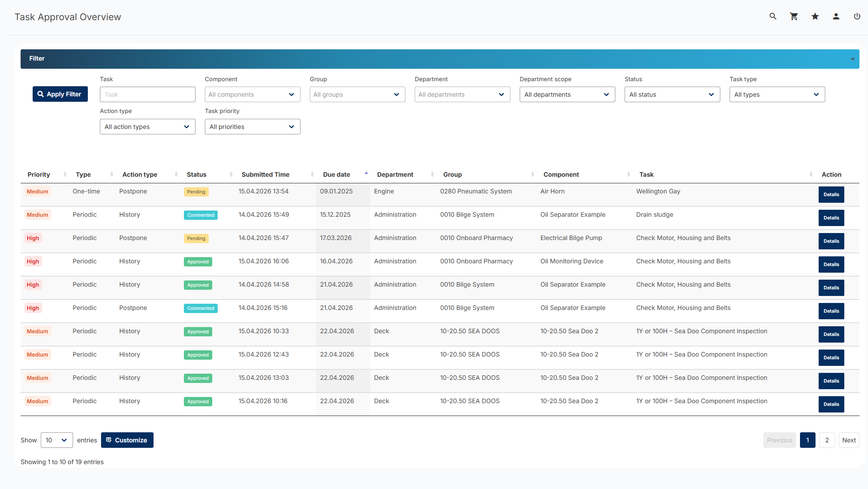
Task: Click the Customize table button
Action: tap(127, 440)
